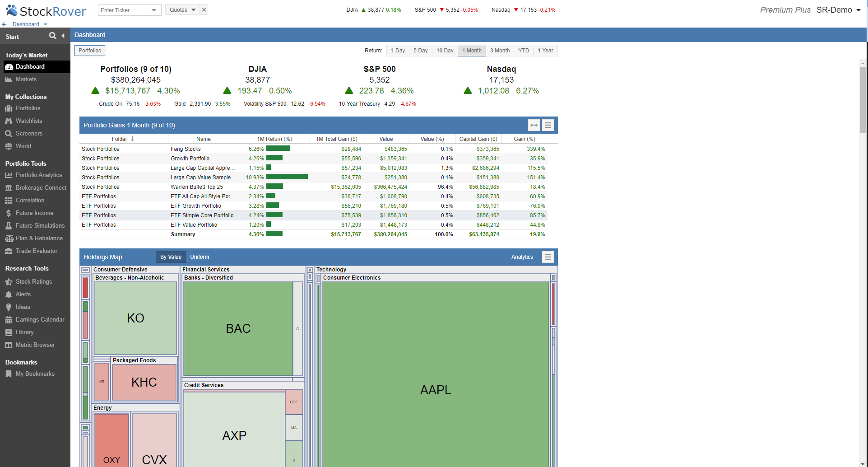Switch Holdings Map to By Value

coord(171,257)
